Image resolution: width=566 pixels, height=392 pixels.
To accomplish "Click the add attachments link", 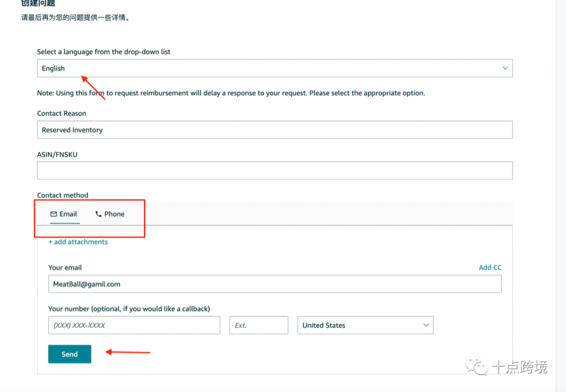I will (78, 242).
